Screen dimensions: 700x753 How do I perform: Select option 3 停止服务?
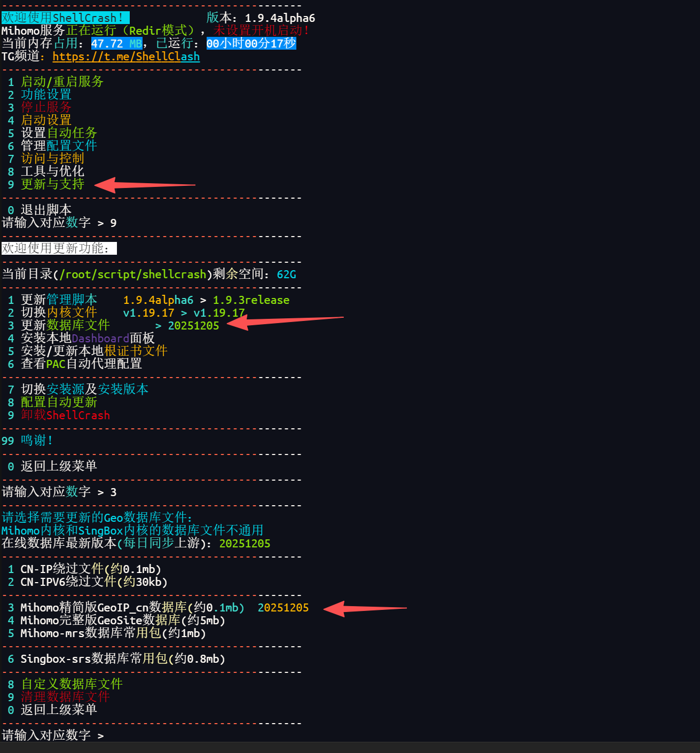tap(46, 107)
